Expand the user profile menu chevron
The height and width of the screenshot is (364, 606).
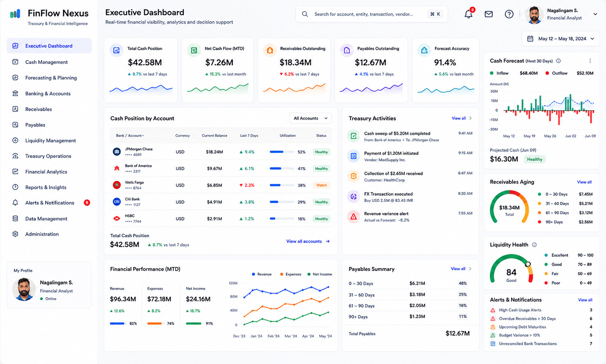click(595, 14)
